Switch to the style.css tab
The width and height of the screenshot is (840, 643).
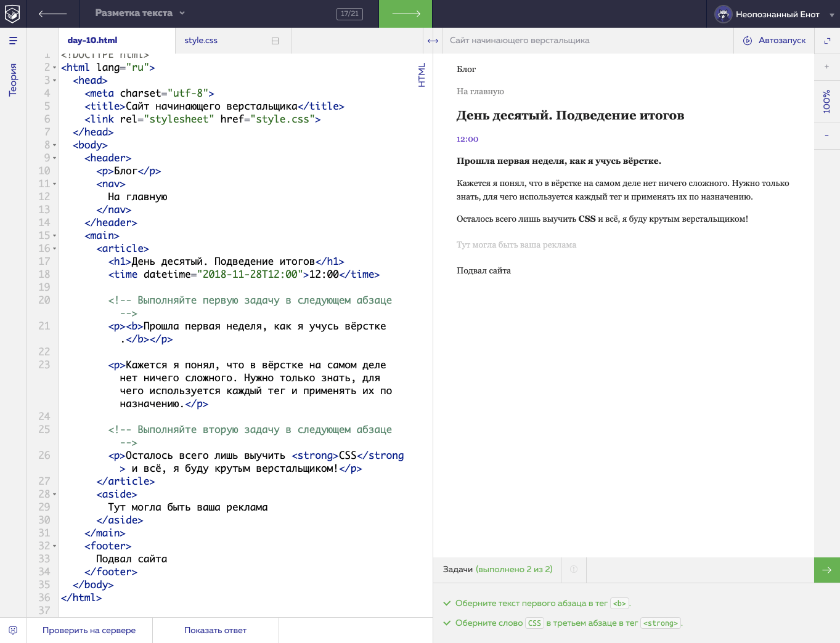tap(201, 41)
